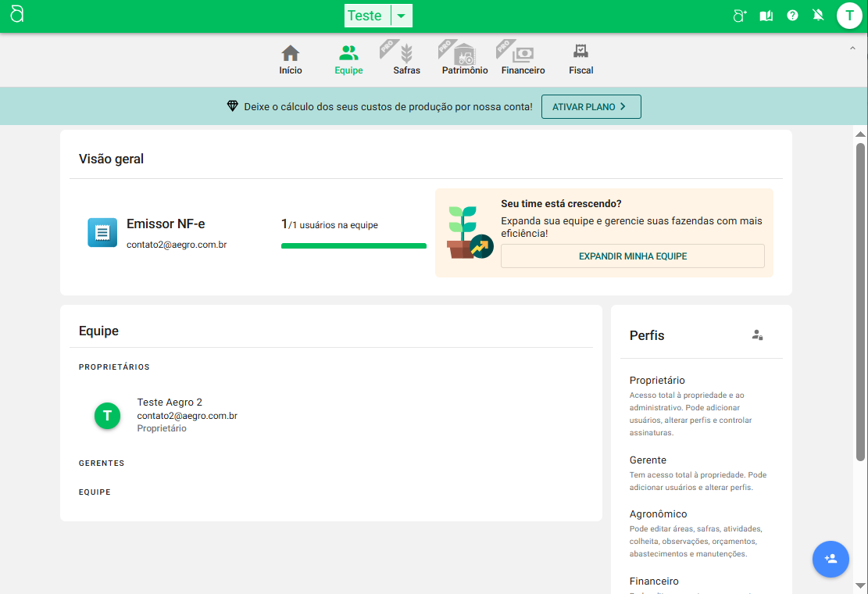Click the team users progress bar
868x594 pixels.
[x=353, y=245]
